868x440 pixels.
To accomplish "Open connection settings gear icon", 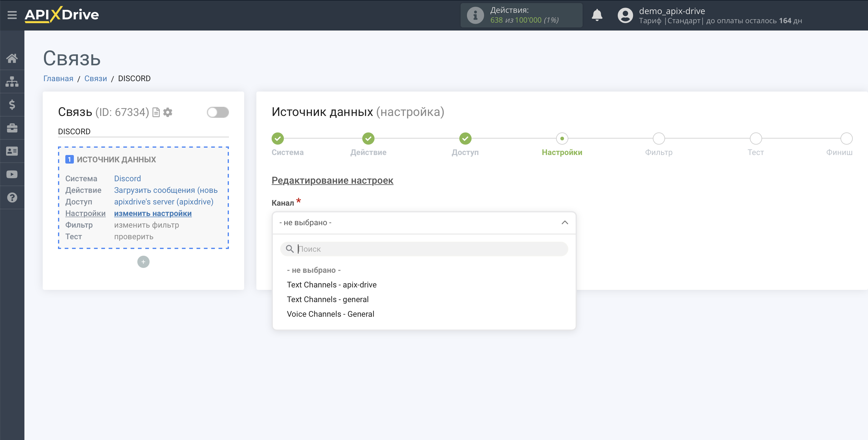I will point(168,112).
